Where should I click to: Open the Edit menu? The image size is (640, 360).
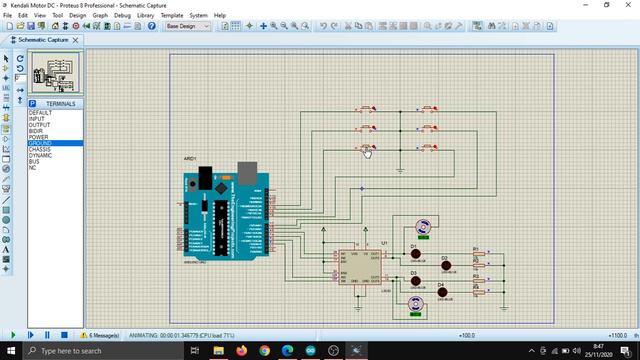click(x=23, y=16)
